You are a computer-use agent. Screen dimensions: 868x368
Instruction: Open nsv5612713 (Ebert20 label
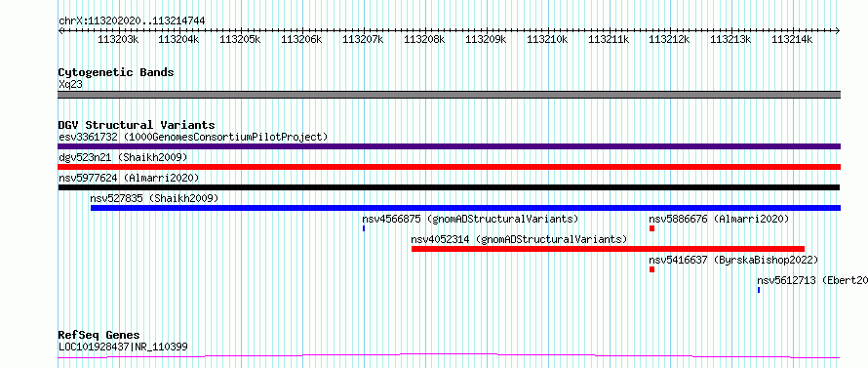coord(812,280)
